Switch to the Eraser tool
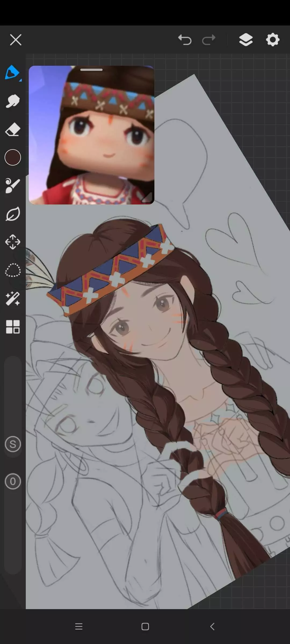Image resolution: width=290 pixels, height=644 pixels. tap(13, 130)
